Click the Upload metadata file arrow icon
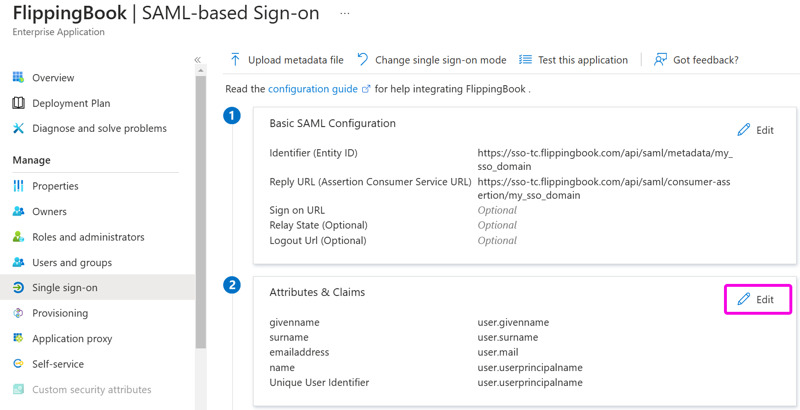 (x=235, y=60)
